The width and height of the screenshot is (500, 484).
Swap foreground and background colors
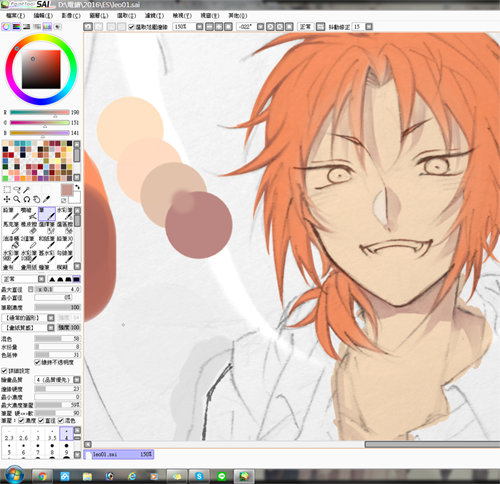[77, 187]
